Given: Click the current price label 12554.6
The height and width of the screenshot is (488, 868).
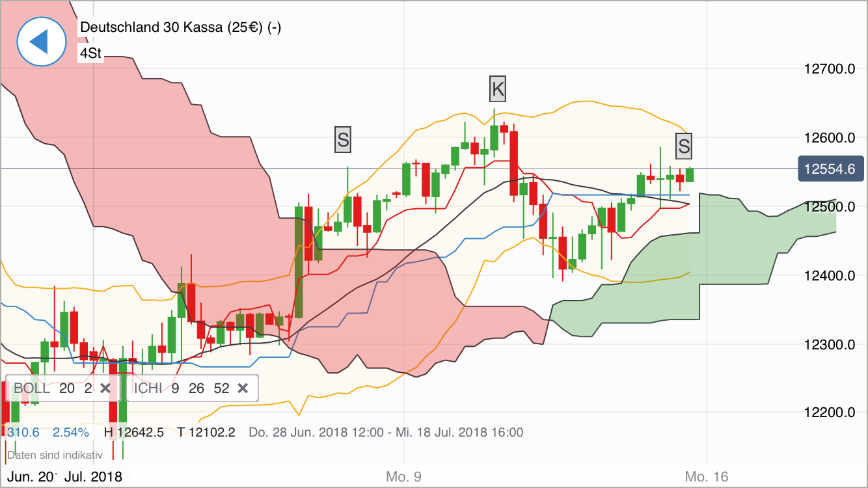Looking at the screenshot, I should 831,168.
